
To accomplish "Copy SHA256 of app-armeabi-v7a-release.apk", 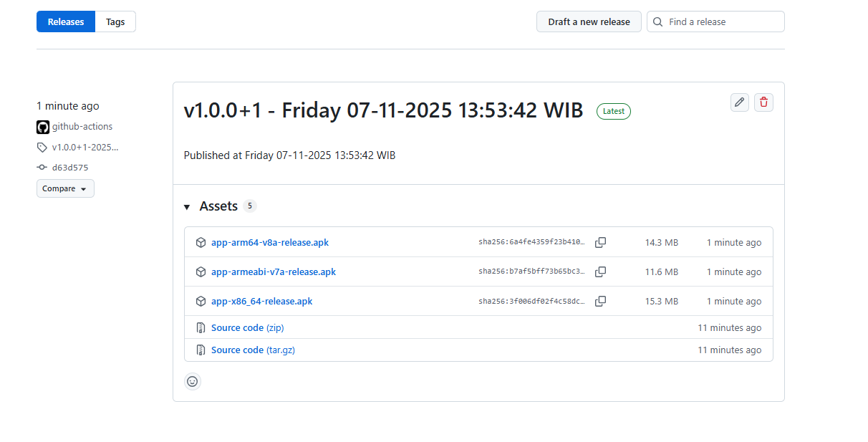I will pos(600,272).
